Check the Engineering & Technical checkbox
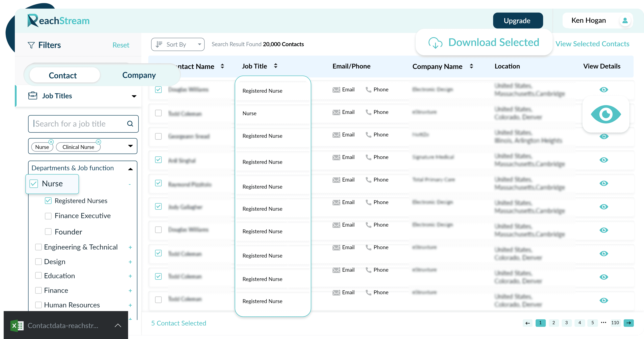The height and width of the screenshot is (339, 644). point(38,247)
